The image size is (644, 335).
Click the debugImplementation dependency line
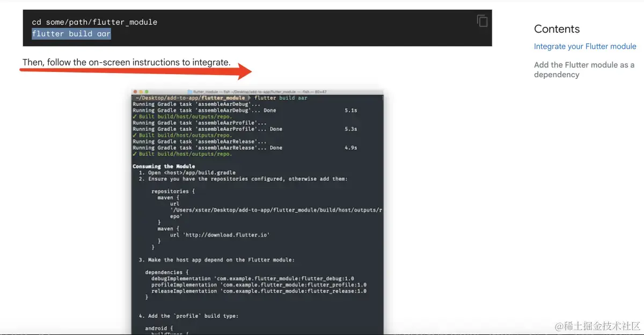[x=253, y=279]
